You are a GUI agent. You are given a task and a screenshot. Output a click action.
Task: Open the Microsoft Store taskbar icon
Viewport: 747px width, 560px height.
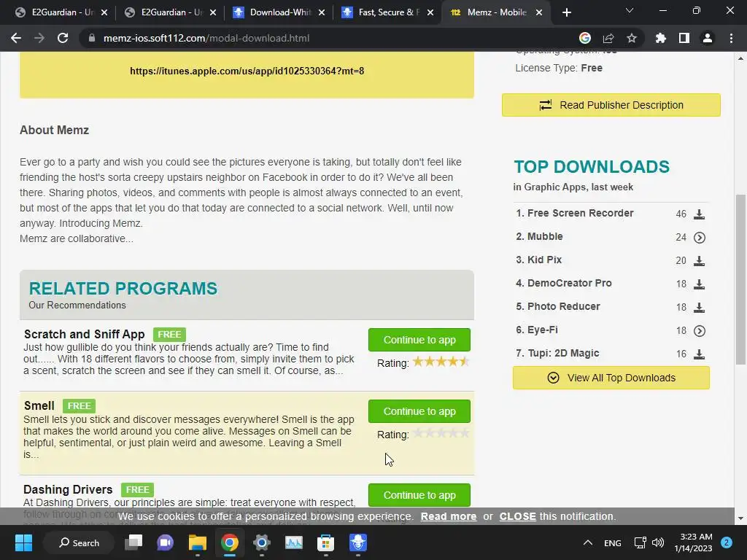[x=326, y=542]
